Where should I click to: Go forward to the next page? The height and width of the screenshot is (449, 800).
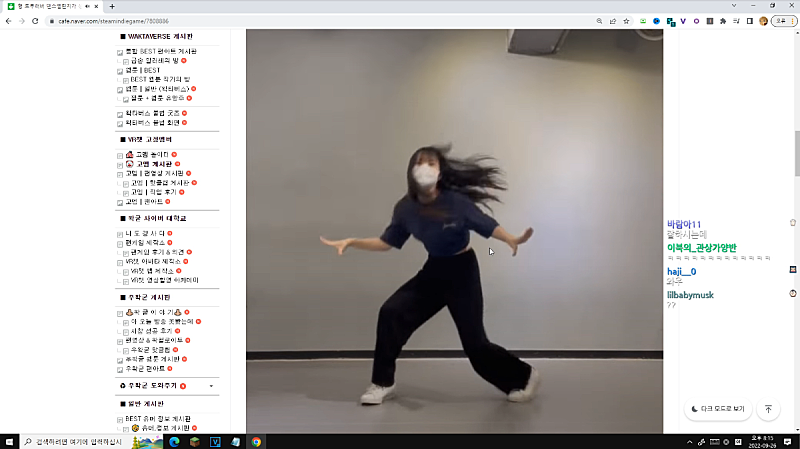pos(21,21)
